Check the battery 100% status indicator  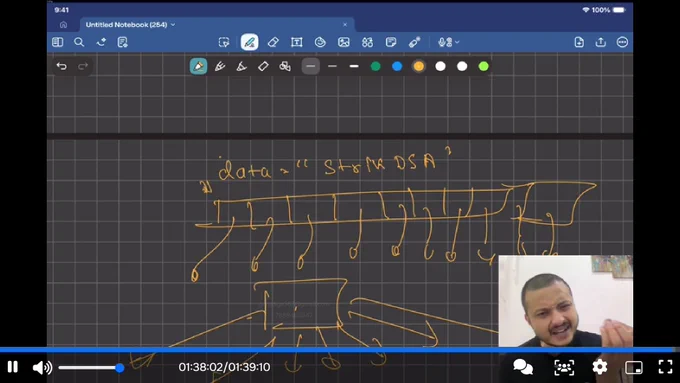tap(608, 10)
